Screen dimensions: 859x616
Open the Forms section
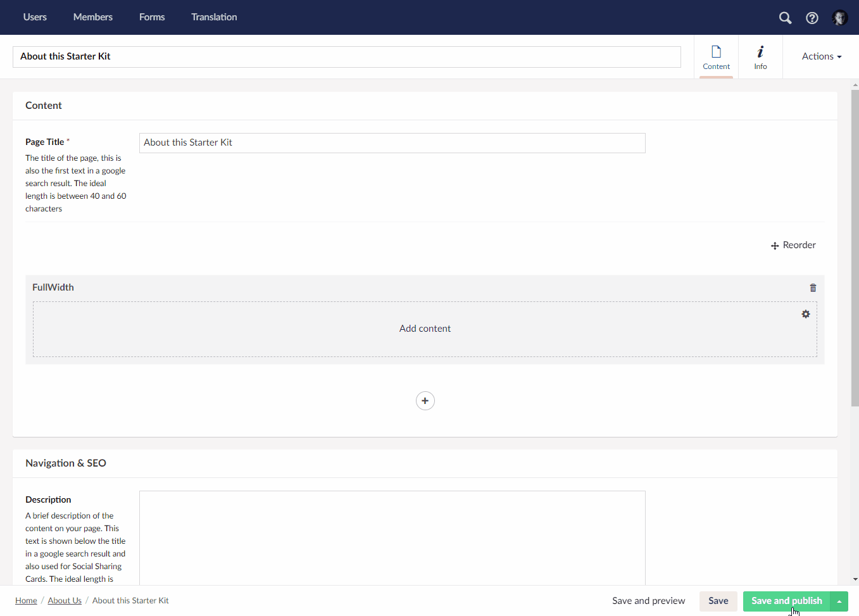151,17
